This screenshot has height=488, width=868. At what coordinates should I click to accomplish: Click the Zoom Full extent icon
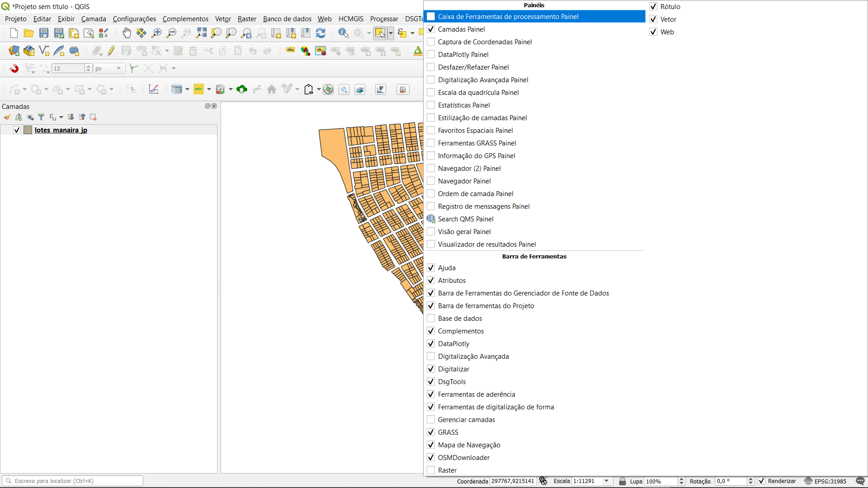[x=201, y=33]
